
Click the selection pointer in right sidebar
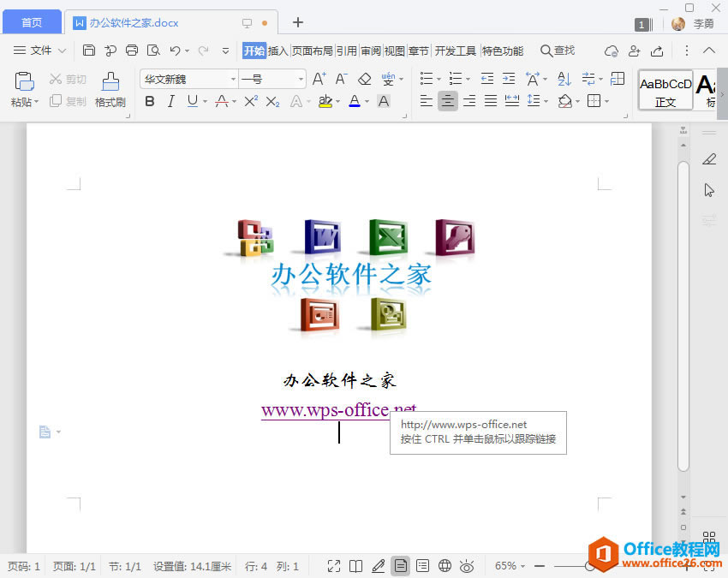pos(709,190)
